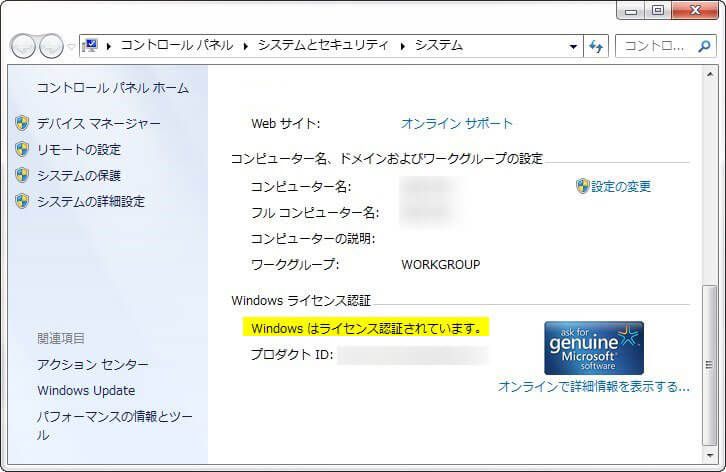Click shield icon beside デバイス マネージャー
This screenshot has width=726, height=472.
[x=22, y=123]
